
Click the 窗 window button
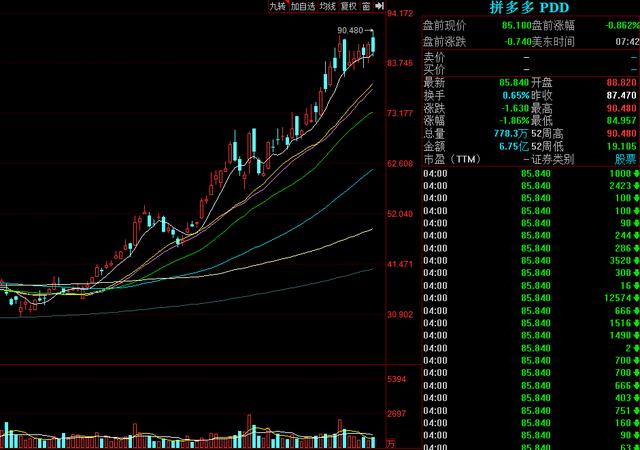pyautogui.click(x=366, y=6)
